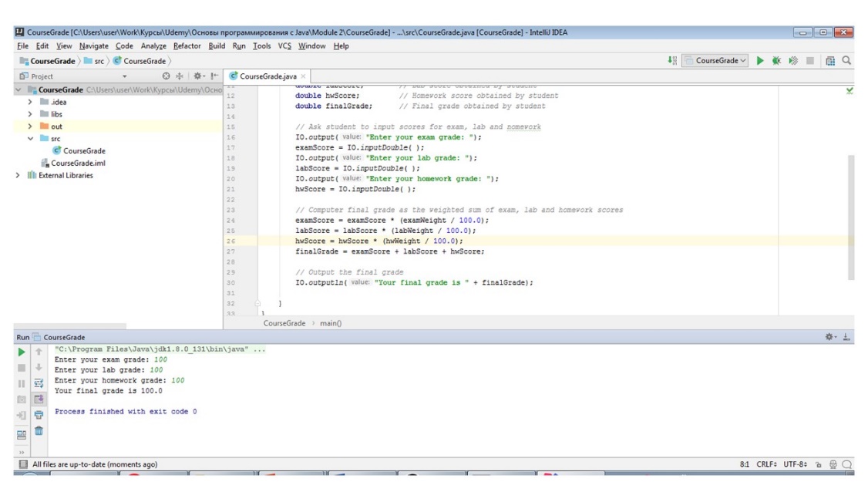The image size is (868, 489).
Task: Toggle tool window bars in status bar corner
Action: 23,464
